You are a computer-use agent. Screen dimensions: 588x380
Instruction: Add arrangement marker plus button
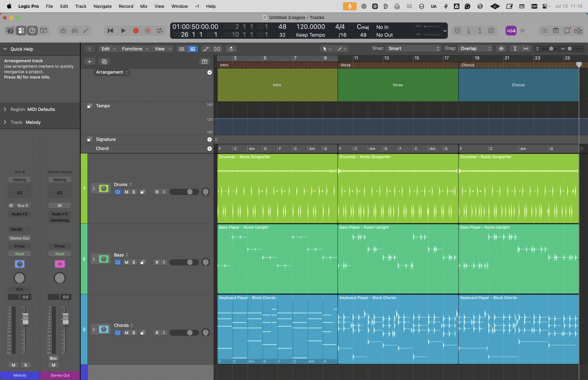(x=209, y=72)
